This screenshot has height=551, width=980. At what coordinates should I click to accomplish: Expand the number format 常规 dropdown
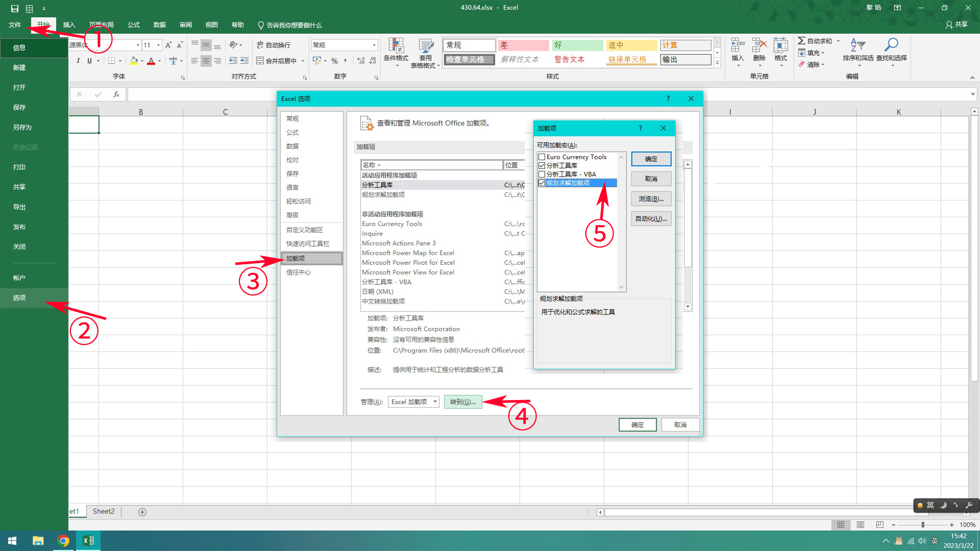374,45
